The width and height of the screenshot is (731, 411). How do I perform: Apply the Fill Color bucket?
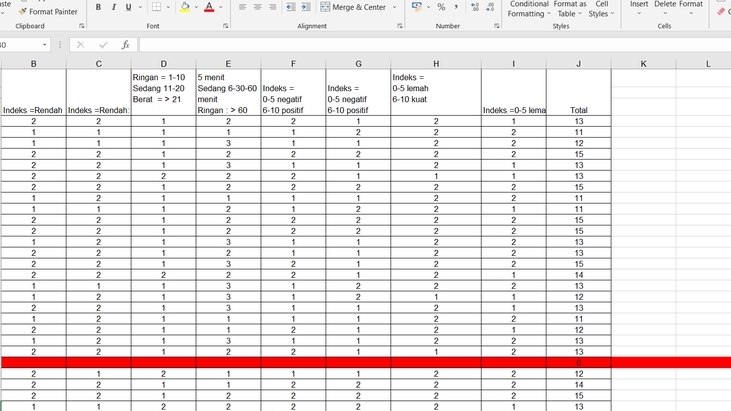click(185, 7)
